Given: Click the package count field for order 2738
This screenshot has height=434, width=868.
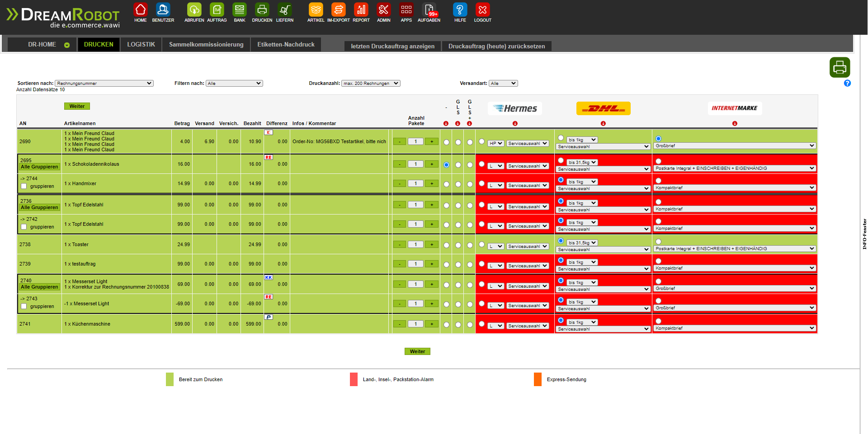Looking at the screenshot, I should 415,244.
